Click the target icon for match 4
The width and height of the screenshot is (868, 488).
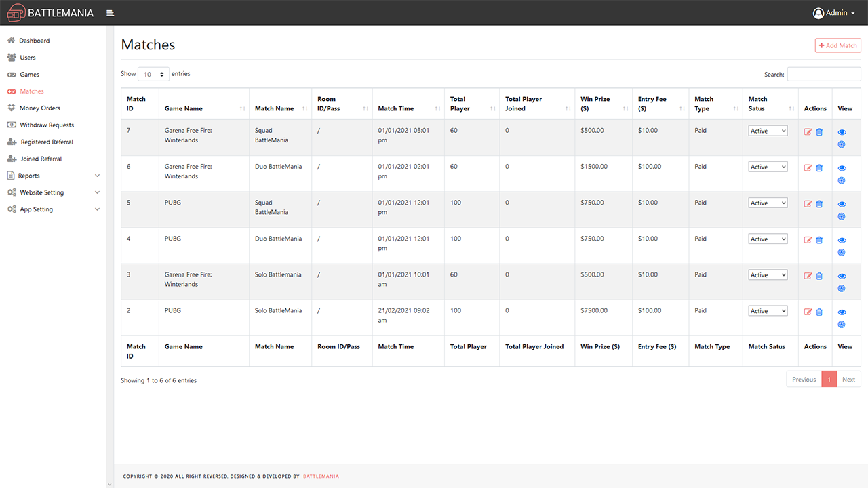click(842, 252)
